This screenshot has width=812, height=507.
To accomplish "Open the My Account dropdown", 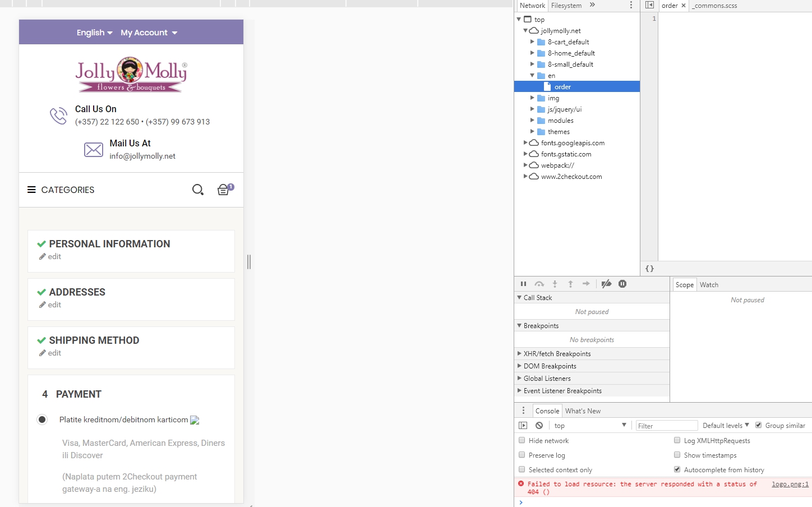I will click(149, 33).
